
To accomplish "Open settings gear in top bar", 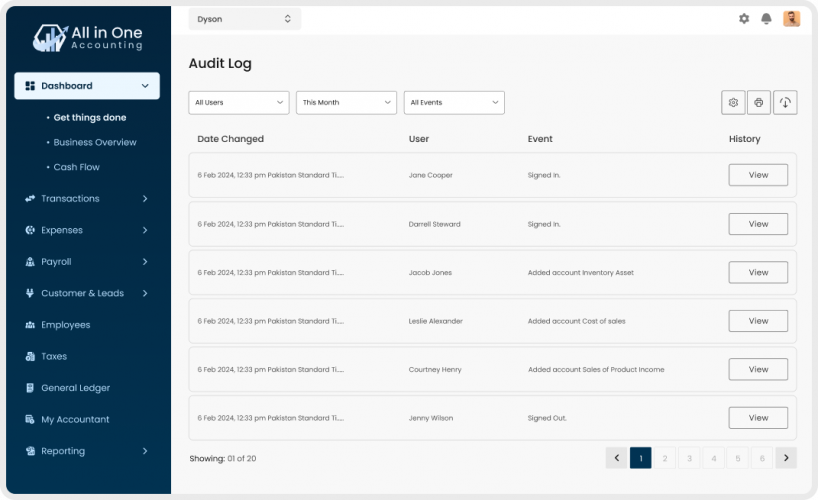I will [x=744, y=19].
